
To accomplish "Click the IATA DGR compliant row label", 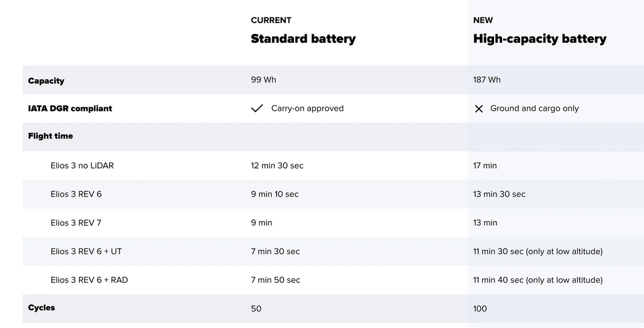I will pyautogui.click(x=70, y=109).
